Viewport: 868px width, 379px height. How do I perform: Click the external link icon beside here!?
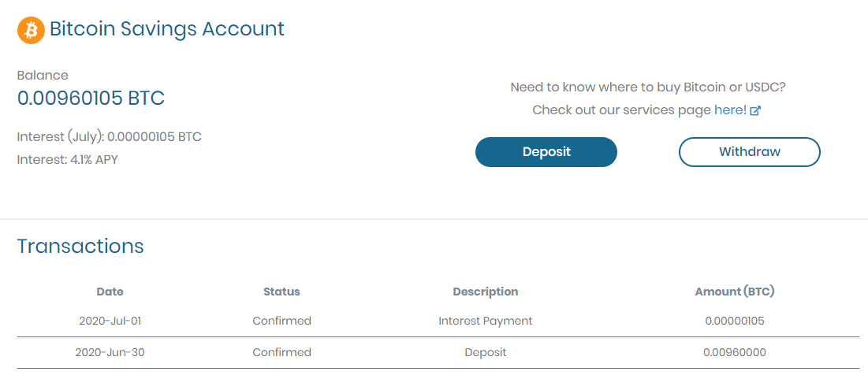(x=755, y=110)
